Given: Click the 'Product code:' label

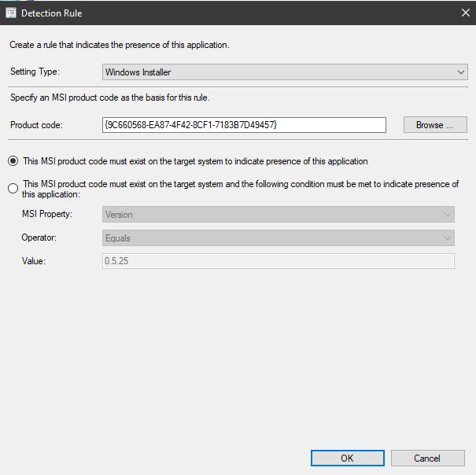Looking at the screenshot, I should click(36, 125).
